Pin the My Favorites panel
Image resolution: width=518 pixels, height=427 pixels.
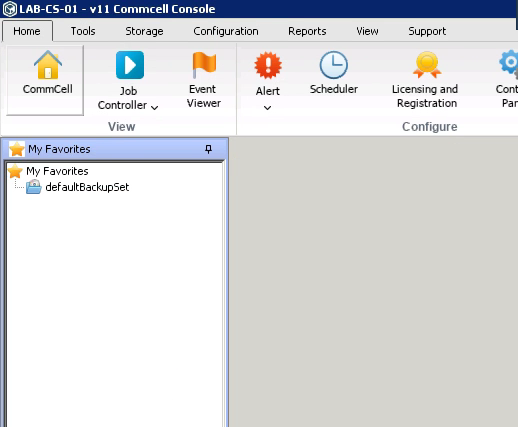pos(208,149)
